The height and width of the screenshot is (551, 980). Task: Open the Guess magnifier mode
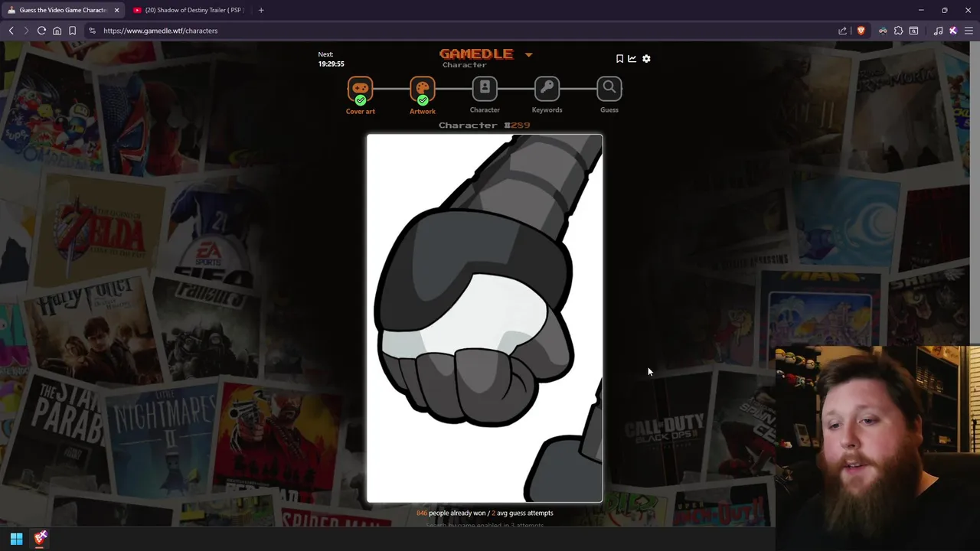[x=609, y=89]
